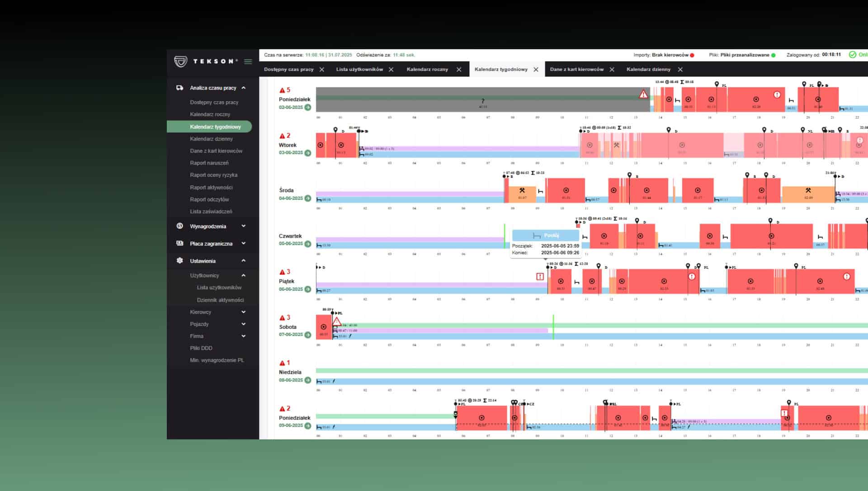Click the dollar icon beside Wynagrodzenia
This screenshot has width=868, height=491.
point(179,226)
